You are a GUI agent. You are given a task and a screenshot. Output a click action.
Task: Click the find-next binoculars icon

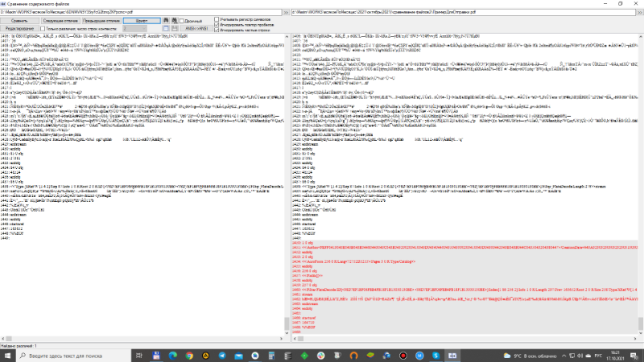[174, 19]
